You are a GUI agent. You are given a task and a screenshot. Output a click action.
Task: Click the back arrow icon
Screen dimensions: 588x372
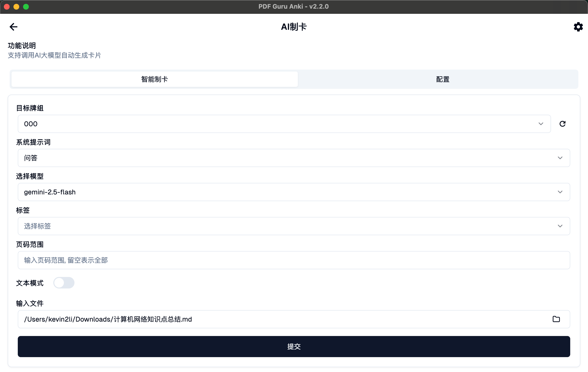(x=13, y=27)
